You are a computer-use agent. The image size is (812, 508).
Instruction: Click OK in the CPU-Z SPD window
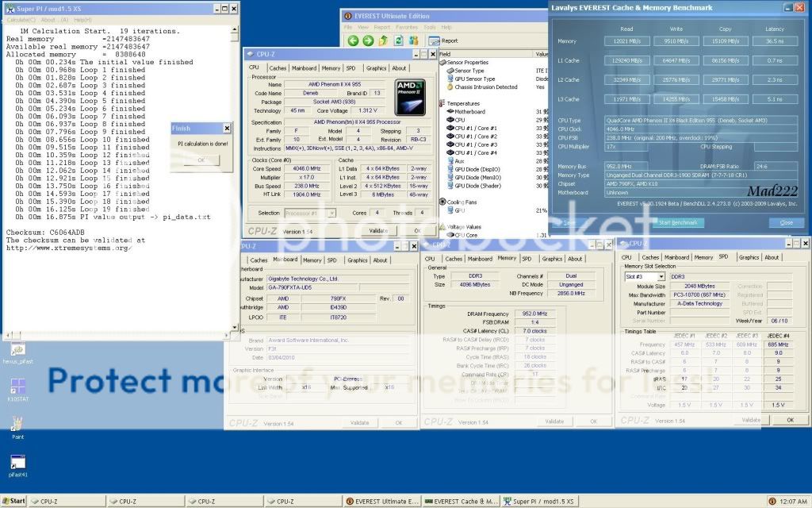[791, 420]
